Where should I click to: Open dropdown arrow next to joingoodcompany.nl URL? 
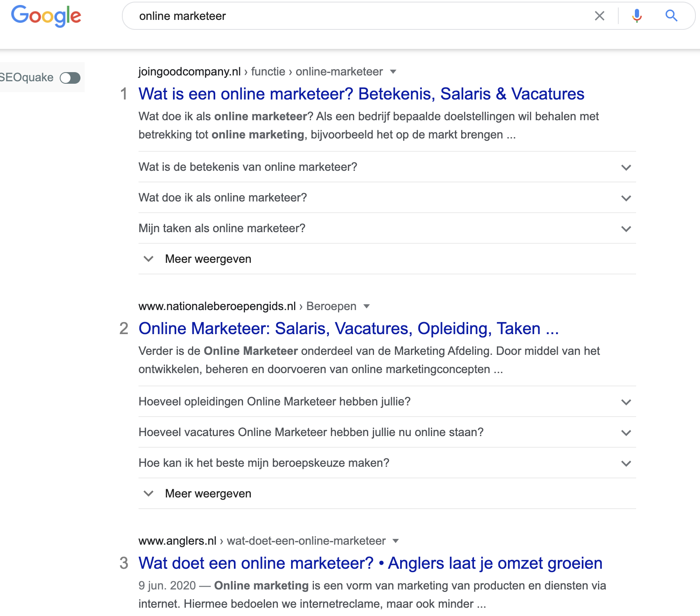393,72
